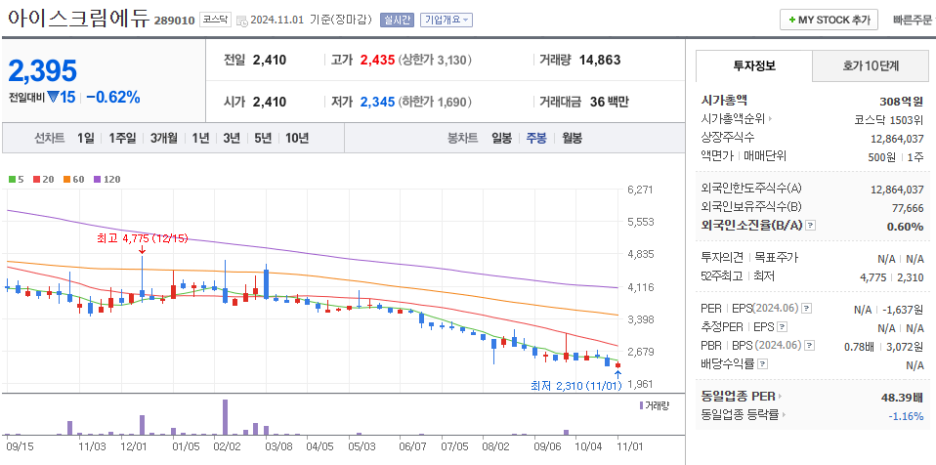Image resolution: width=936 pixels, height=465 pixels.
Task: Click the 코스닥 1503위 rank value
Action: point(889,119)
